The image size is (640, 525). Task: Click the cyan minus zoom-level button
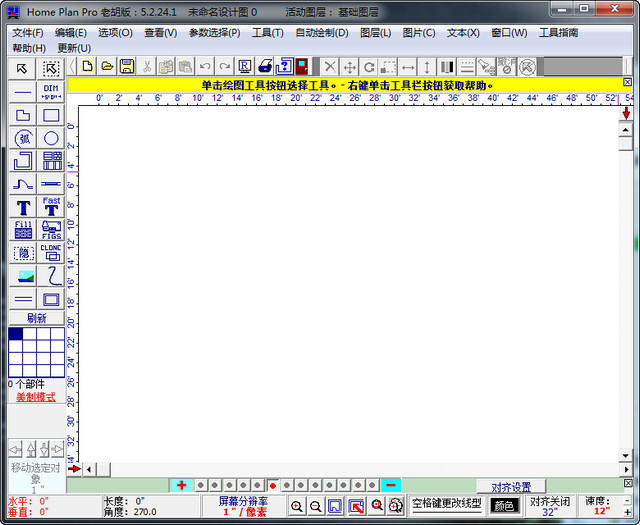391,485
